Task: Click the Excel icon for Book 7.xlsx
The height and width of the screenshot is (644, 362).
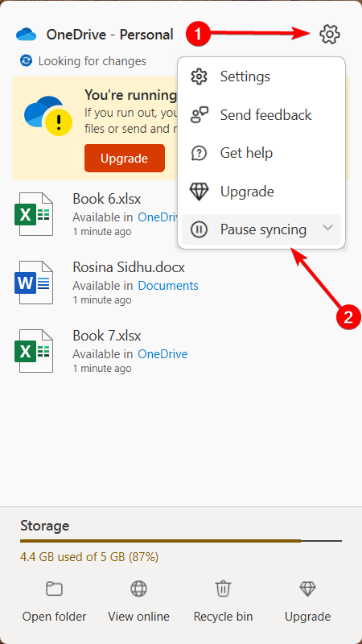Action: [34, 351]
